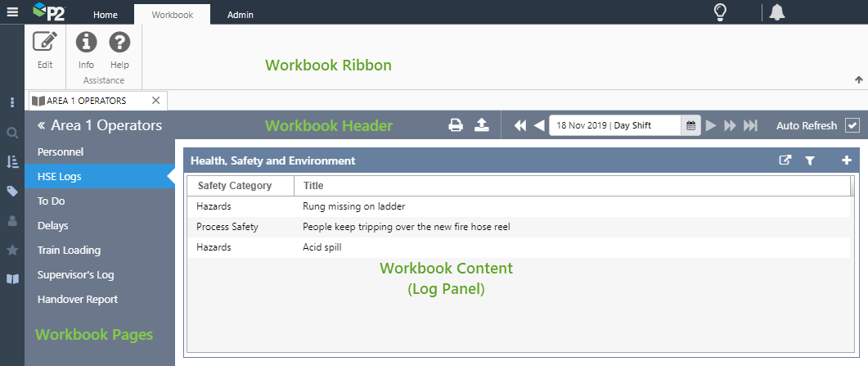Select 'Rung missing on ladder' entry
Screen dimensions: 868x366
click(x=353, y=206)
